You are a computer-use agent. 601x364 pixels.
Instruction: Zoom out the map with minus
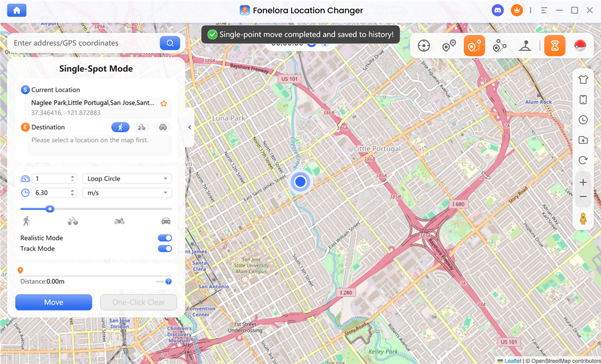pos(583,196)
